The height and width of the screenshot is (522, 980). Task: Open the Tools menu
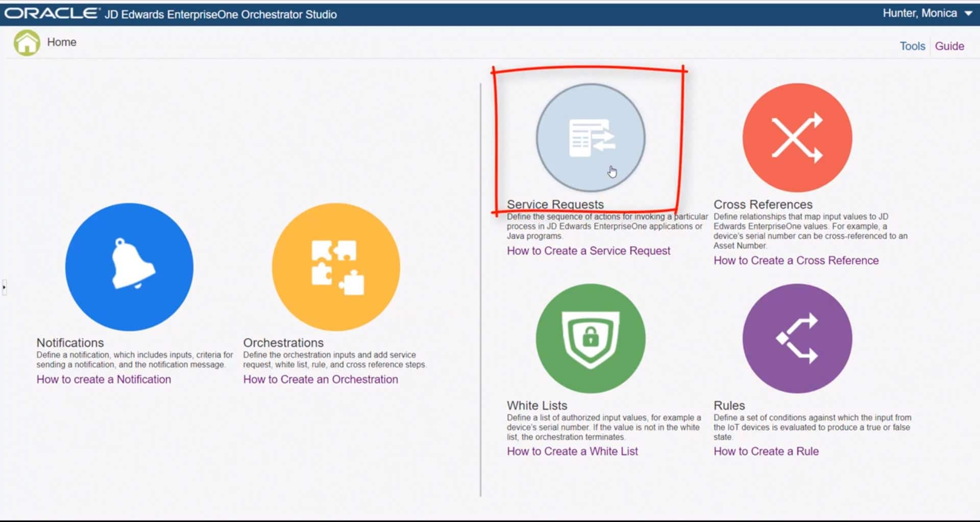point(912,45)
